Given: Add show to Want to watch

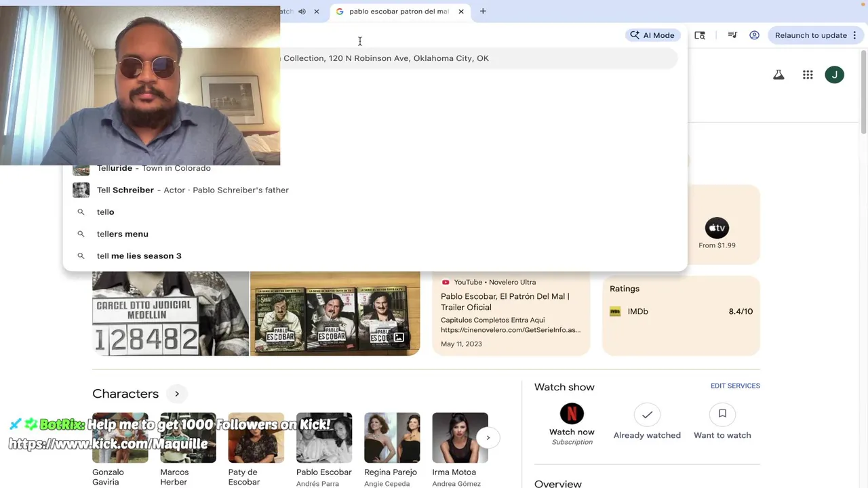Looking at the screenshot, I should pos(722,422).
